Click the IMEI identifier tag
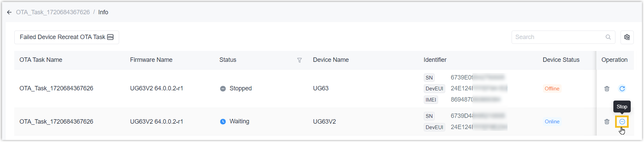This screenshot has height=142, width=644. [431, 100]
